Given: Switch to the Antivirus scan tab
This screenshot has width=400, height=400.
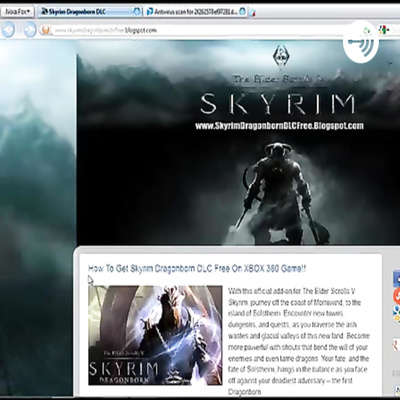Looking at the screenshot, I should pyautogui.click(x=196, y=12).
